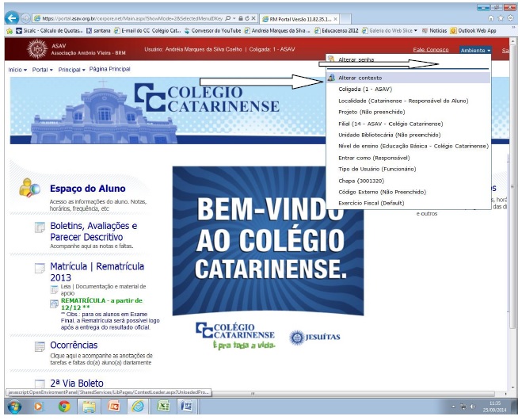Switch to the RM Portal Versão browser tab
Viewport: 522px width, 420px height.
point(301,19)
